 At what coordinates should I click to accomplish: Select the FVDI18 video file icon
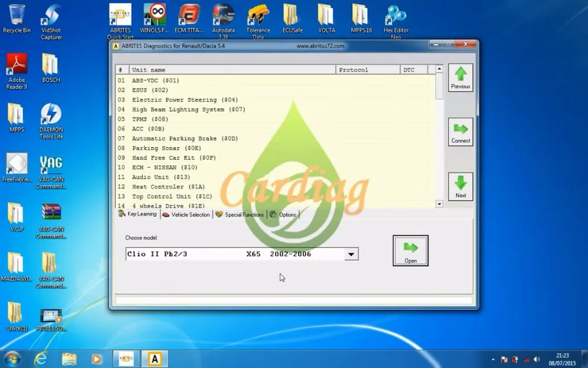[x=51, y=319]
